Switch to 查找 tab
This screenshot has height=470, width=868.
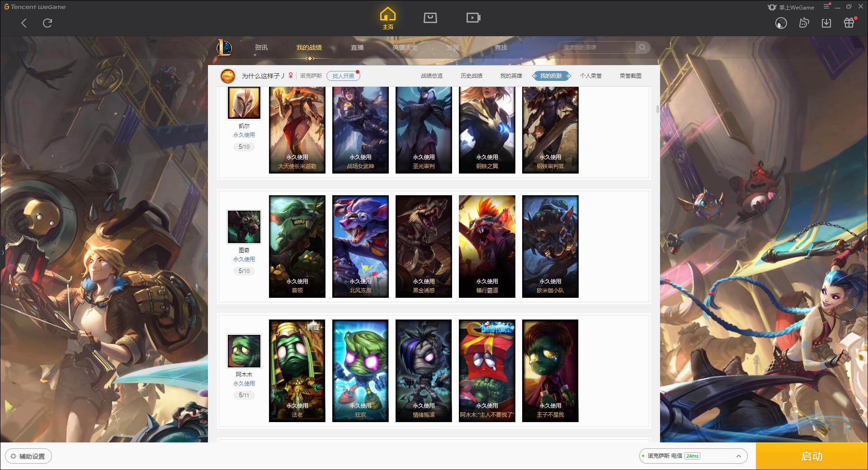tap(500, 47)
